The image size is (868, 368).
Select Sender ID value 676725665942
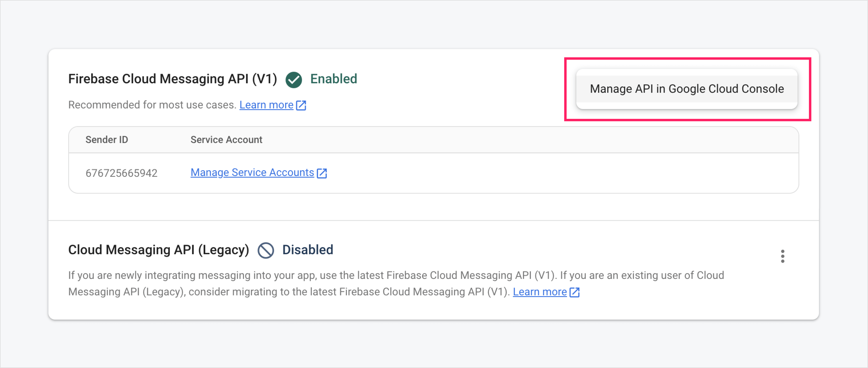(x=121, y=173)
